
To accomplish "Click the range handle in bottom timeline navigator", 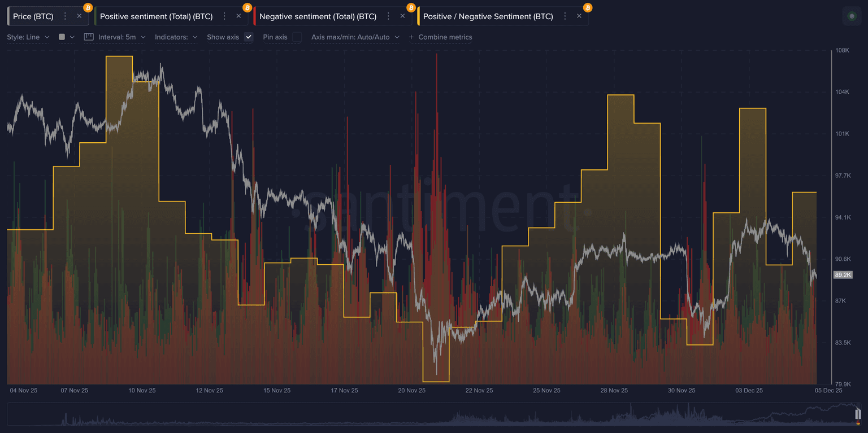I will tap(858, 414).
